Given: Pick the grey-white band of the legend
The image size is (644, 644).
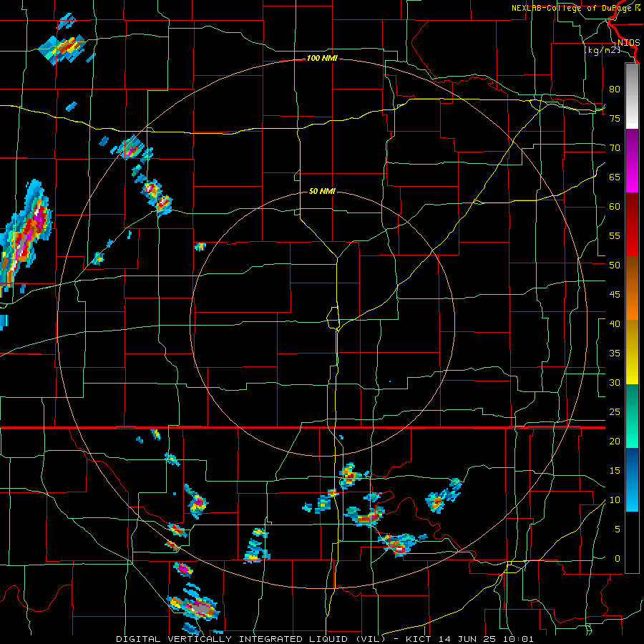Looking at the screenshot, I should 632,96.
